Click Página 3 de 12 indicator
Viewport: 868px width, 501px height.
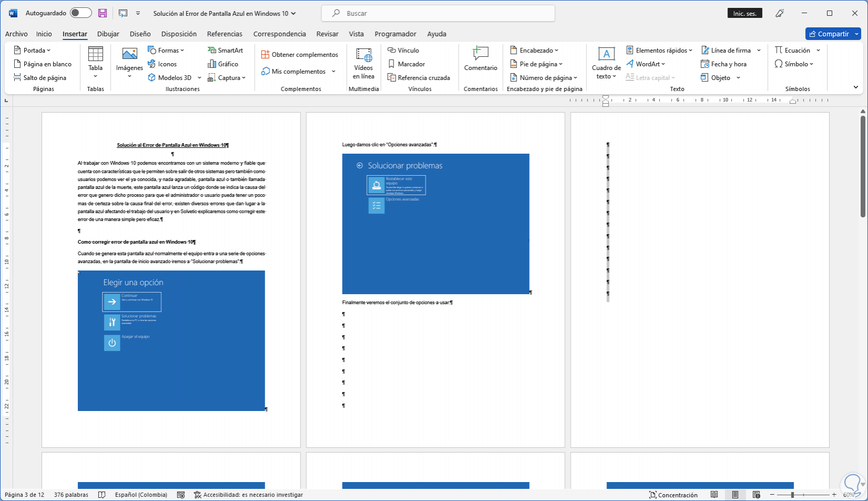pos(24,495)
